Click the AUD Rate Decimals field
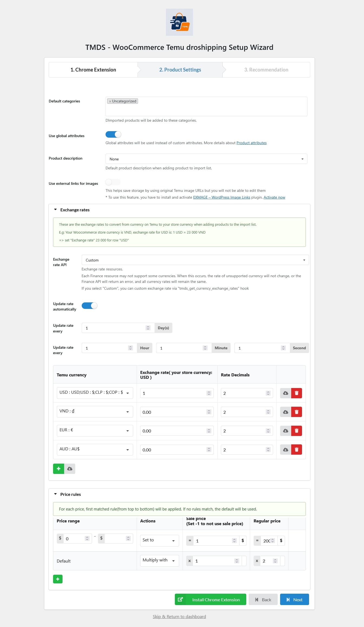The image size is (364, 627). pyautogui.click(x=247, y=450)
